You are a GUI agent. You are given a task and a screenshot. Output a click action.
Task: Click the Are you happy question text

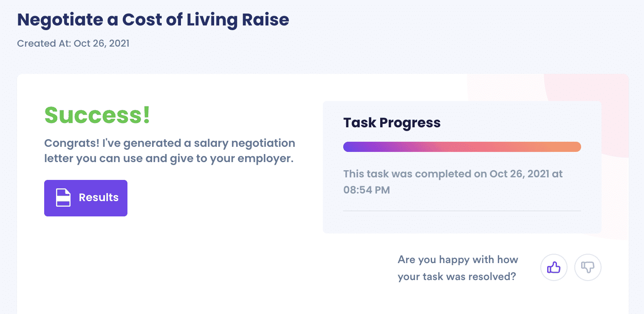pyautogui.click(x=458, y=268)
